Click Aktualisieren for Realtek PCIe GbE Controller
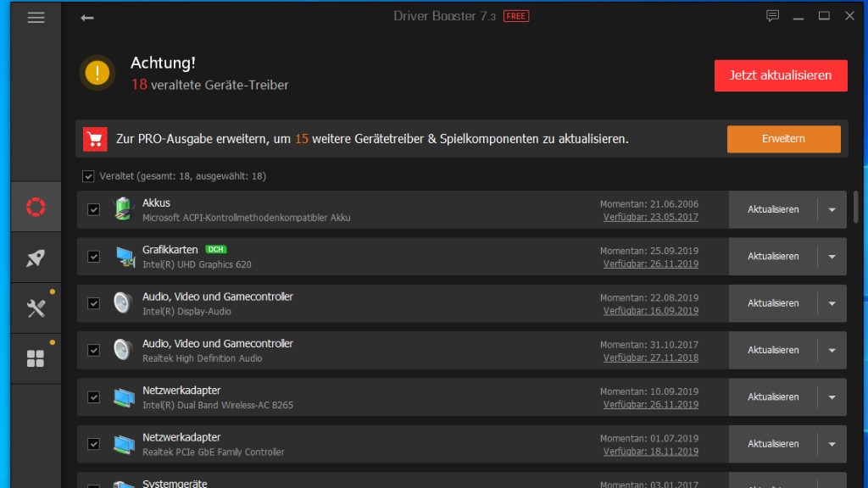The width and height of the screenshot is (868, 488). coord(773,444)
